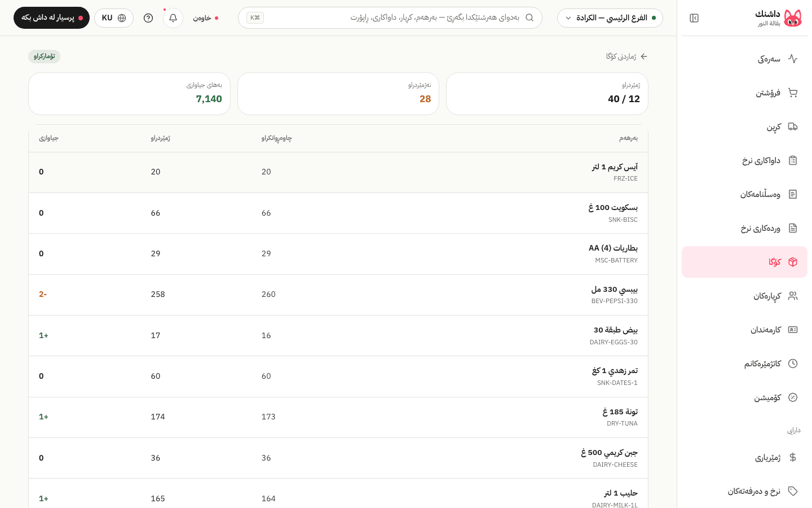The height and width of the screenshot is (508, 812).
Task: Open the help question mark icon
Action: tap(148, 18)
